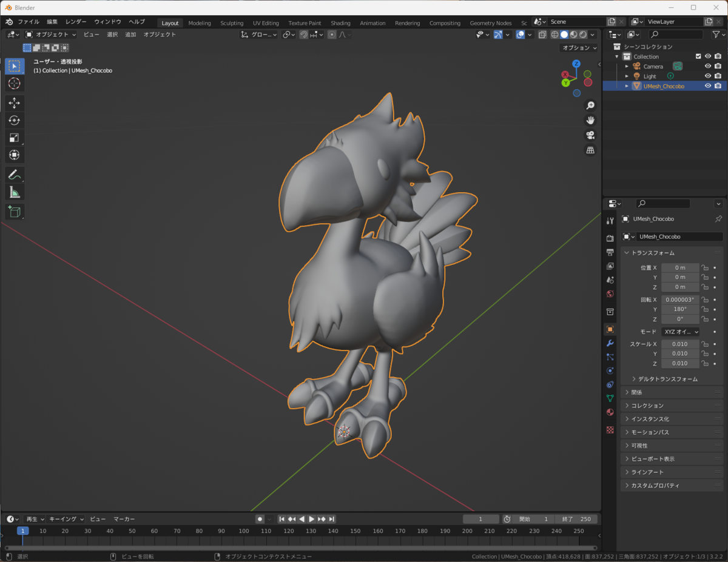Open the Particles properties tab
Screen dimensions: 728x562
click(x=610, y=357)
